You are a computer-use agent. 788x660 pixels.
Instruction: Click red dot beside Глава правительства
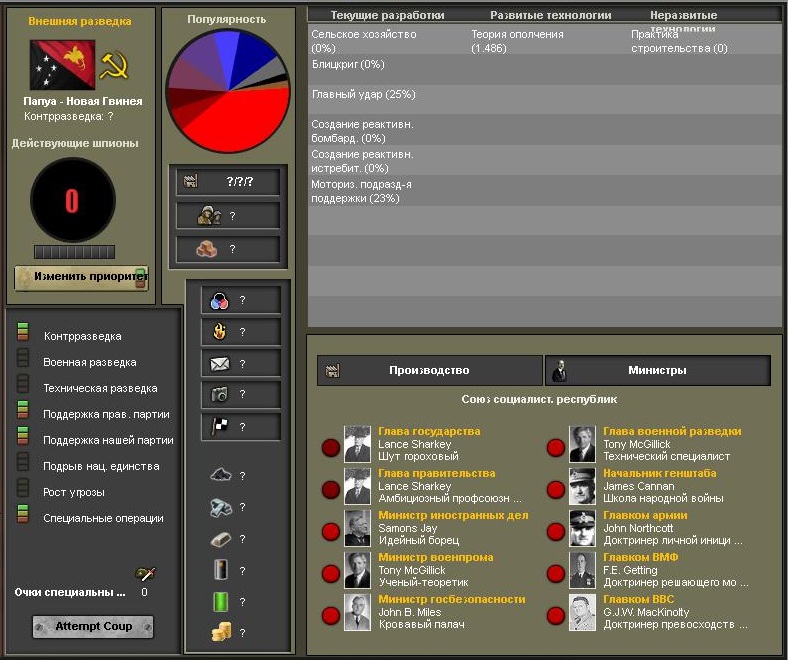point(331,489)
